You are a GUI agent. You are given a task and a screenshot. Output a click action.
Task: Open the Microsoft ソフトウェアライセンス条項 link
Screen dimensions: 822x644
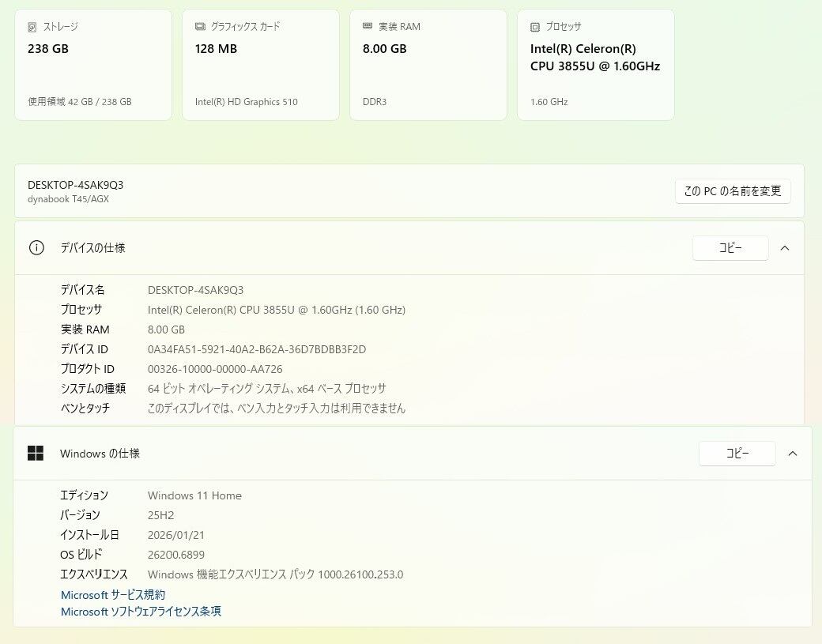click(141, 612)
